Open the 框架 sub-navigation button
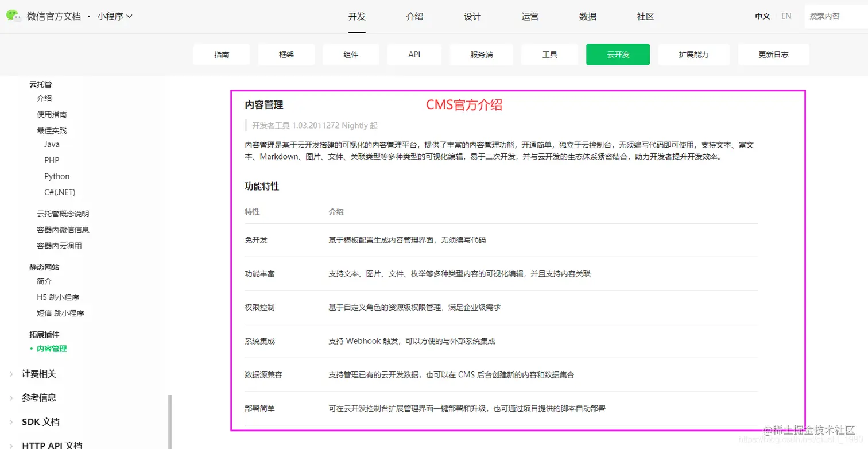The image size is (868, 449). [x=286, y=55]
